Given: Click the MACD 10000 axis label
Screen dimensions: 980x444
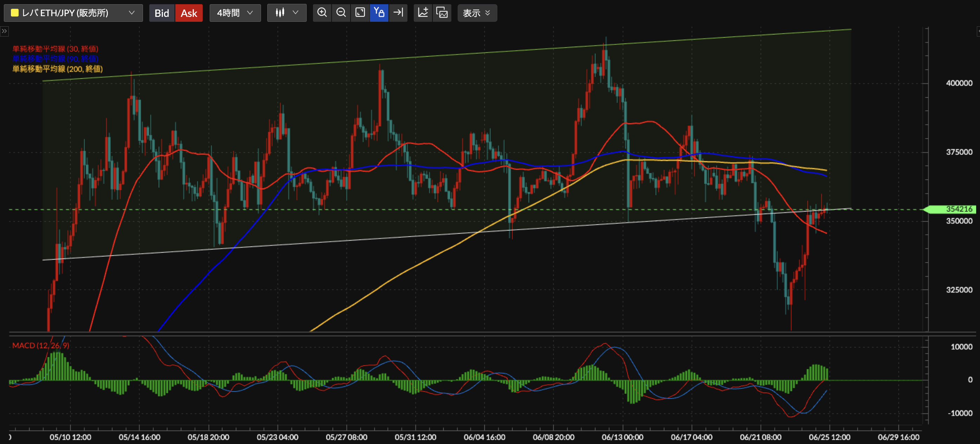Looking at the screenshot, I should click(961, 347).
